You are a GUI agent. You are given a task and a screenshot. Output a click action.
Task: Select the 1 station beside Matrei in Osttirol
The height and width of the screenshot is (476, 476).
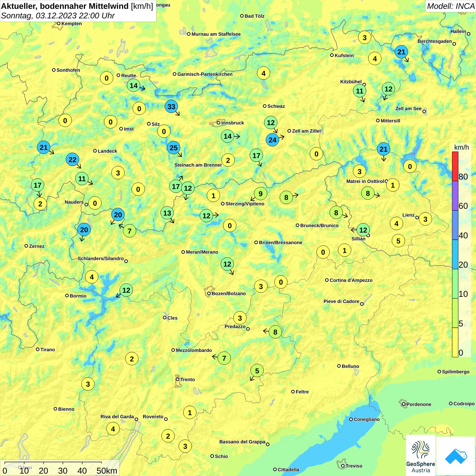(x=393, y=185)
